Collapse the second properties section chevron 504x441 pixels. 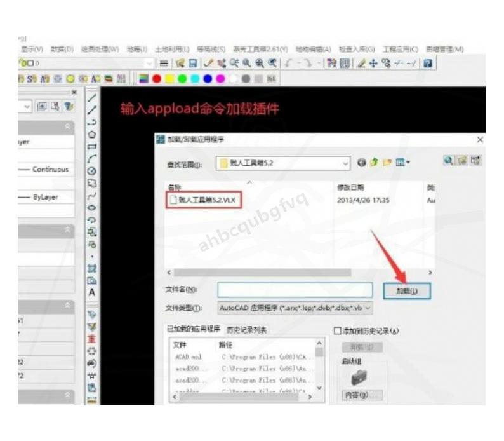(x=67, y=230)
